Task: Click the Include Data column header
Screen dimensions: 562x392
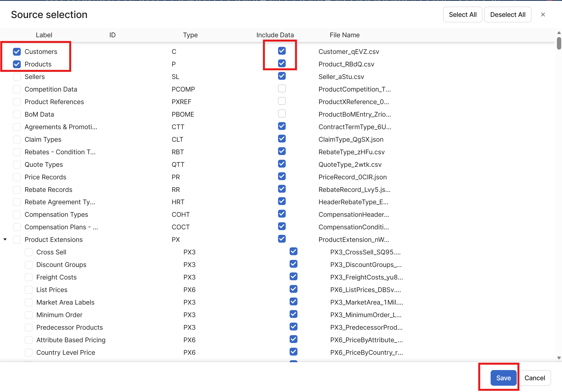Action: 275,35
